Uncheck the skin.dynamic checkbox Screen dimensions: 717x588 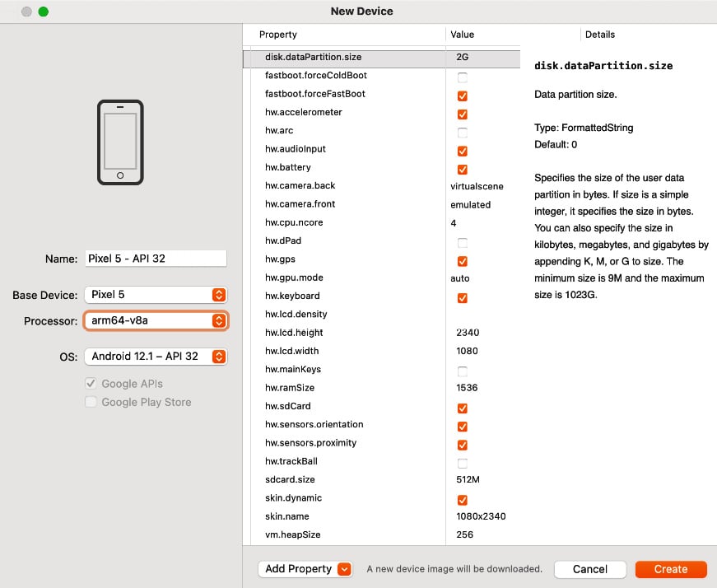tap(463, 500)
